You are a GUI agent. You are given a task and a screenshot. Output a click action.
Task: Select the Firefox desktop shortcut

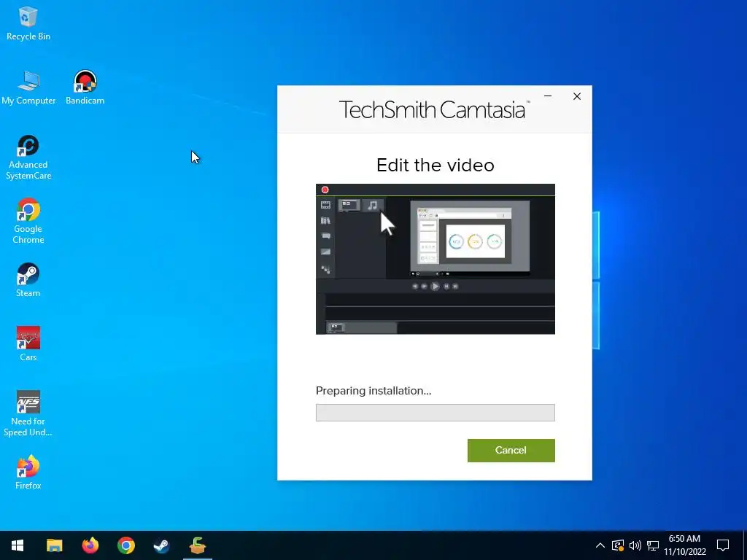click(x=28, y=472)
